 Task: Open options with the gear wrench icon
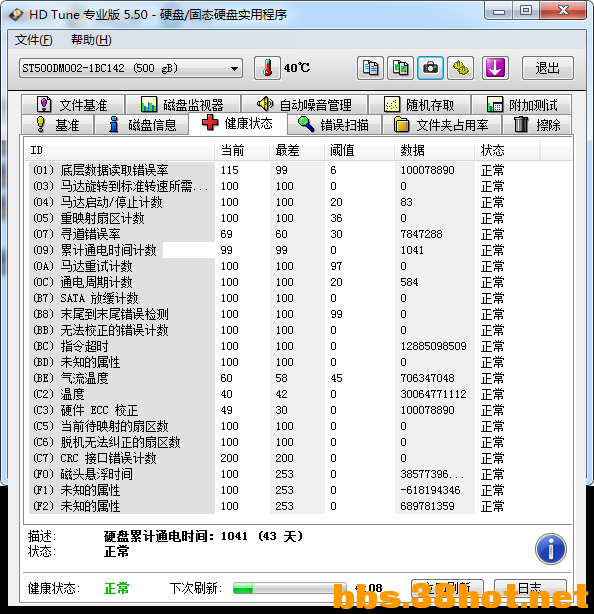tap(461, 68)
